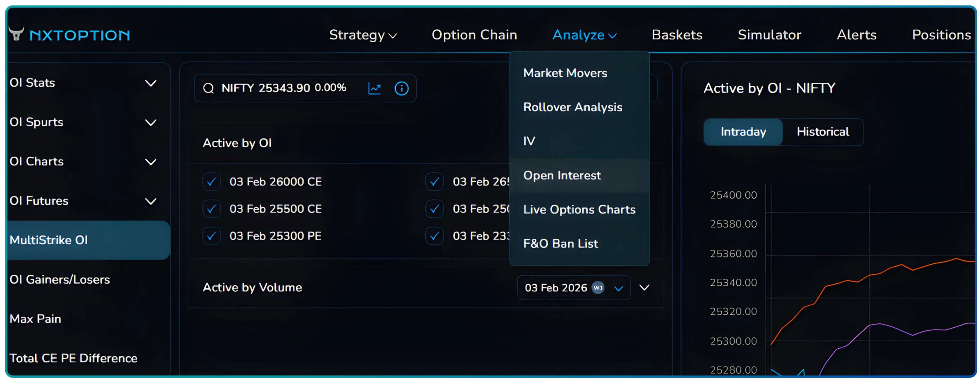
Task: Click inside the NIFTY symbol search field
Action: [285, 88]
